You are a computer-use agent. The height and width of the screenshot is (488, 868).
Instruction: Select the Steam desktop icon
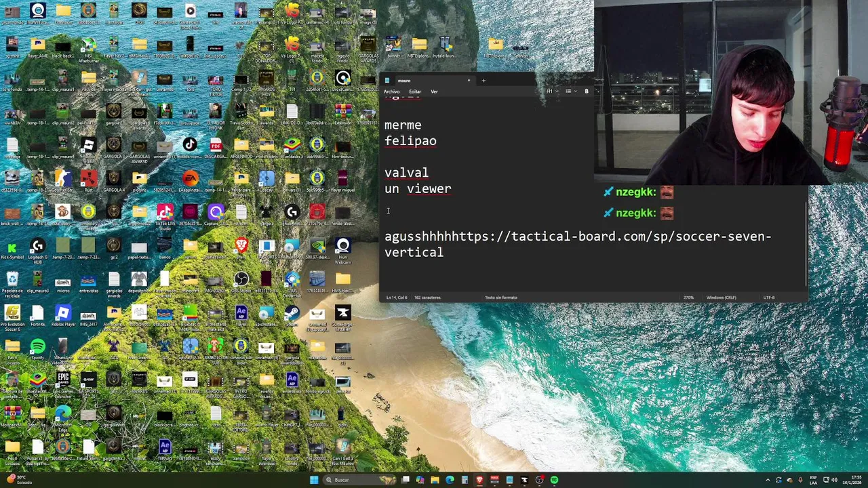(292, 316)
